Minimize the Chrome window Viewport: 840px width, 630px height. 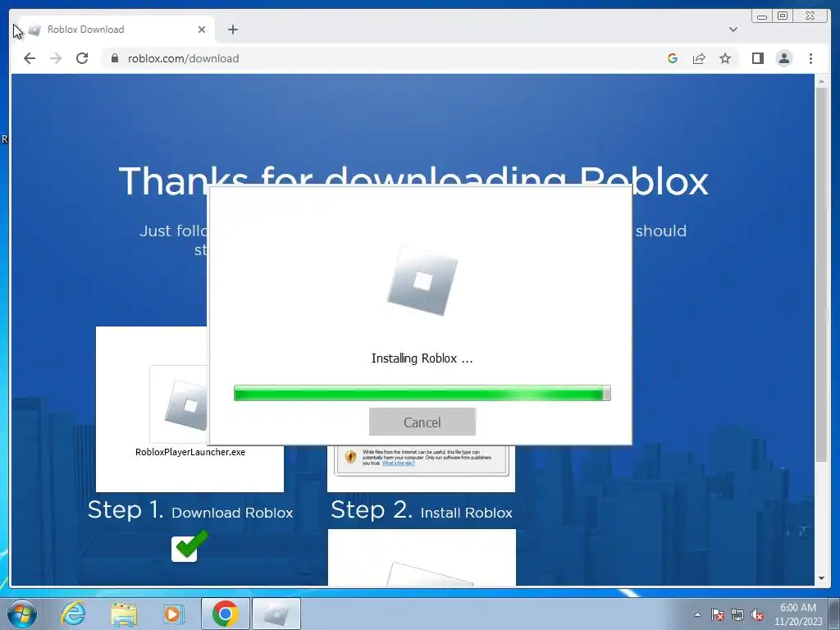point(762,16)
